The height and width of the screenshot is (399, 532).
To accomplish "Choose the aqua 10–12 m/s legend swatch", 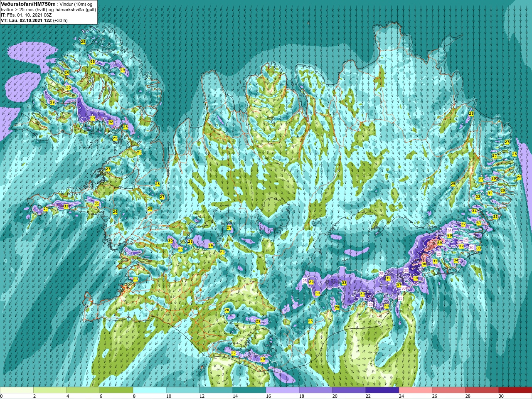I will [183, 390].
